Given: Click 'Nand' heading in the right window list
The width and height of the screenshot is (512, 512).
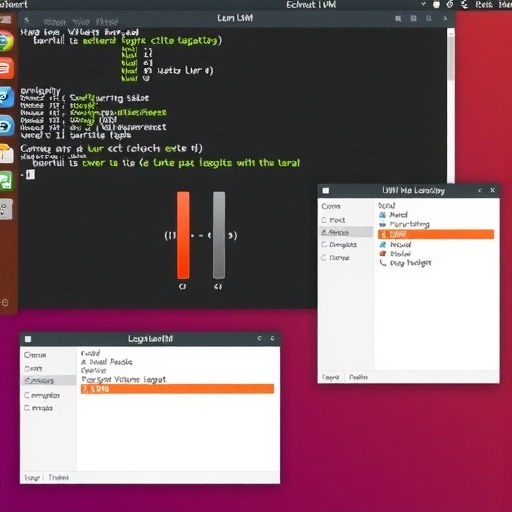Looking at the screenshot, I should point(387,205).
